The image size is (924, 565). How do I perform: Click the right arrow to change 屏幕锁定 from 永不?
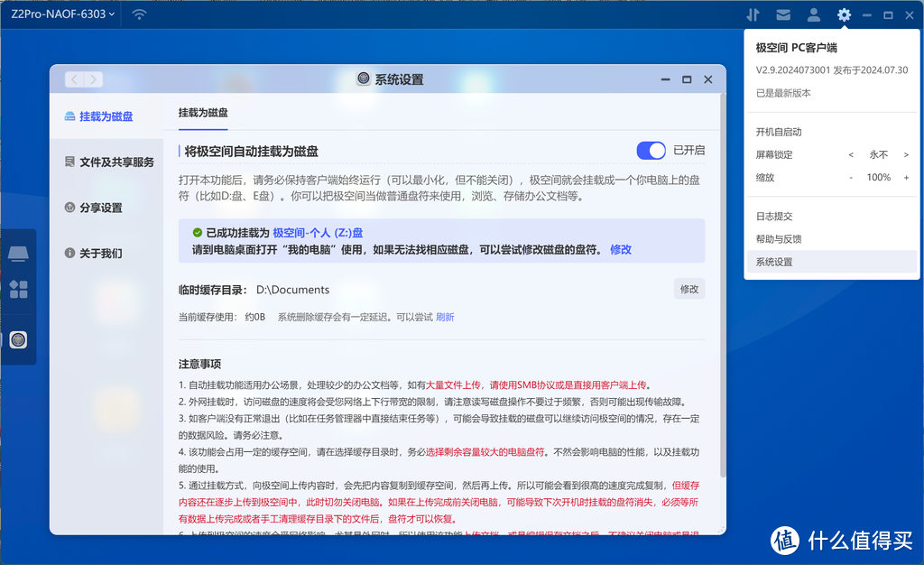pyautogui.click(x=908, y=154)
